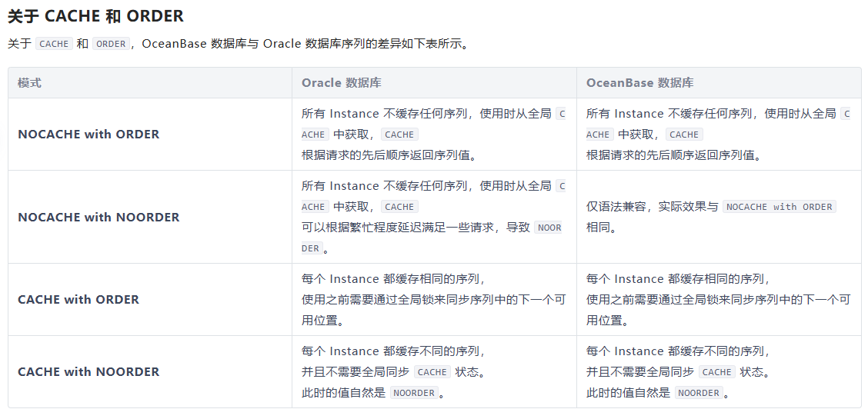Click 可以根据繁忙程度延迟满足一些请求 text
This screenshot has height=419, width=868.
click(x=398, y=228)
